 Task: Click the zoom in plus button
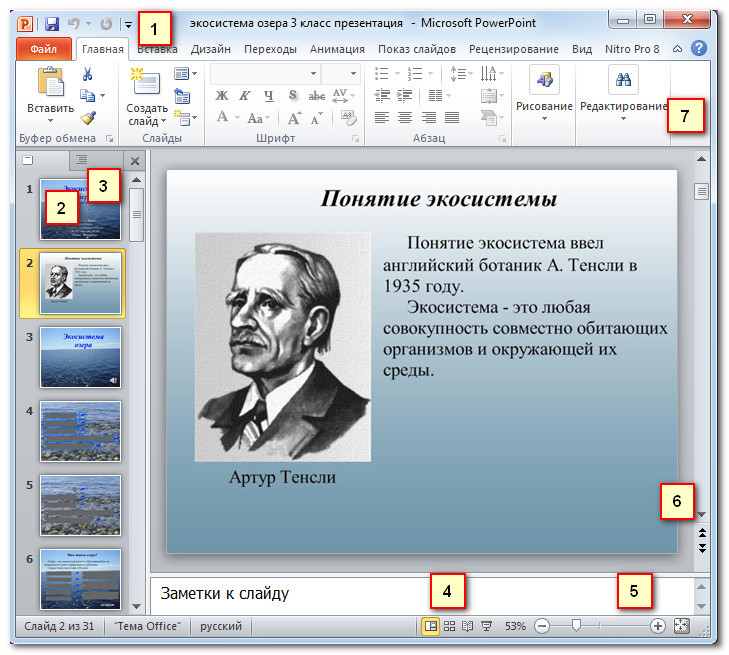(657, 626)
